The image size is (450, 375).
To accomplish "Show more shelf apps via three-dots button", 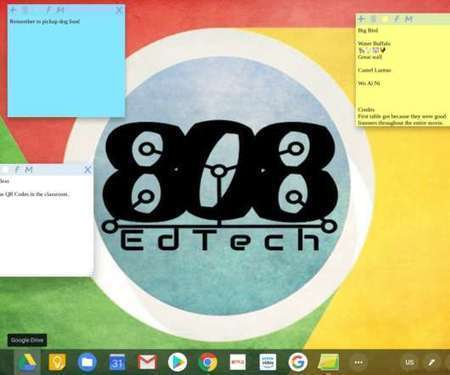I will coord(359,362).
